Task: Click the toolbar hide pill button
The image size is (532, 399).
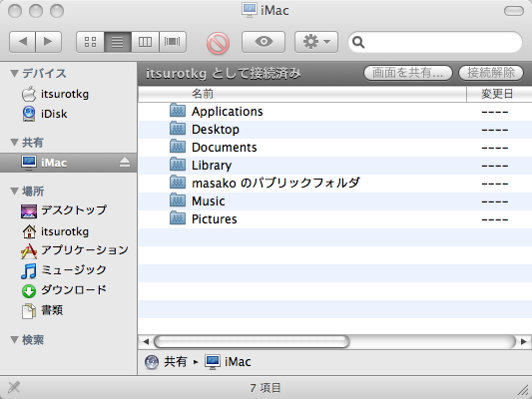Action: 514,11
